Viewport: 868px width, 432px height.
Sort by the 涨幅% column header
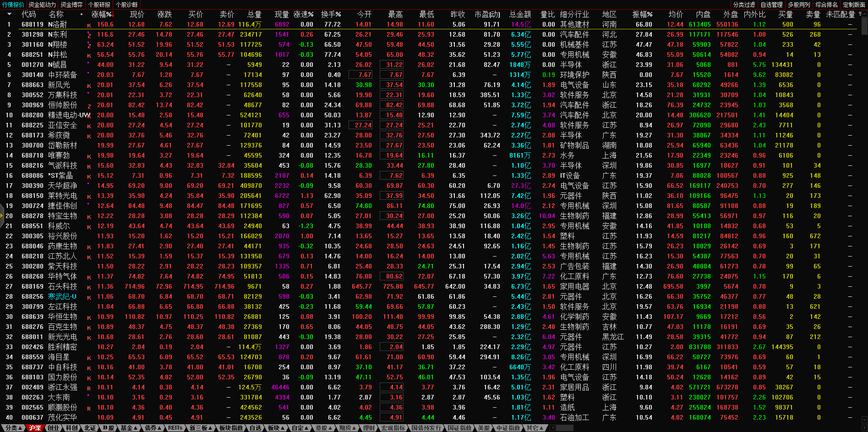(x=102, y=14)
